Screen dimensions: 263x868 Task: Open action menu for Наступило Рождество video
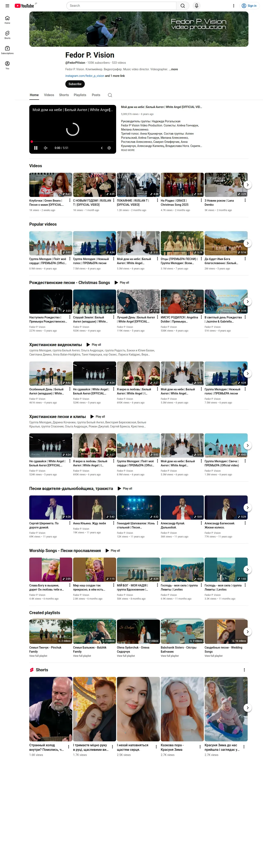[x=70, y=317]
